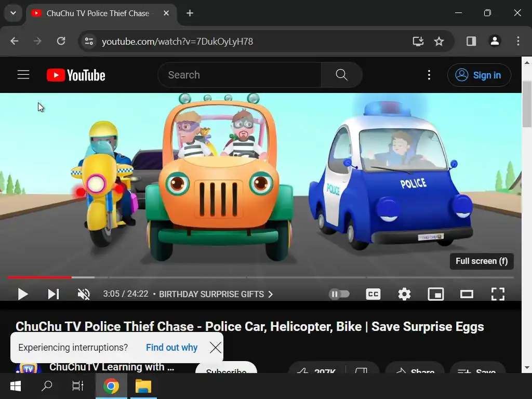Close the ChuChu TV browser tab
Screen dimensions: 532x399
[x=166, y=13]
